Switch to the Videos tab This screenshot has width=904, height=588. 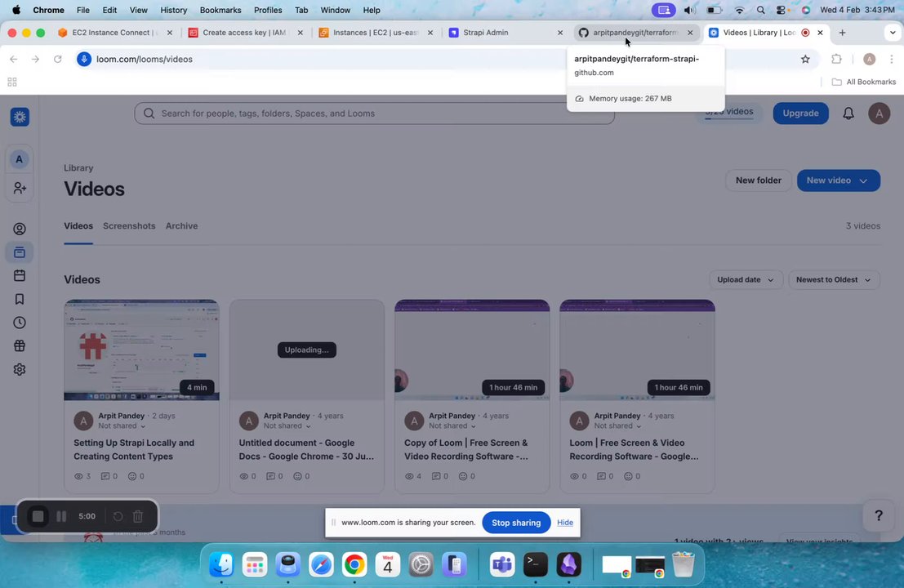pyautogui.click(x=78, y=226)
